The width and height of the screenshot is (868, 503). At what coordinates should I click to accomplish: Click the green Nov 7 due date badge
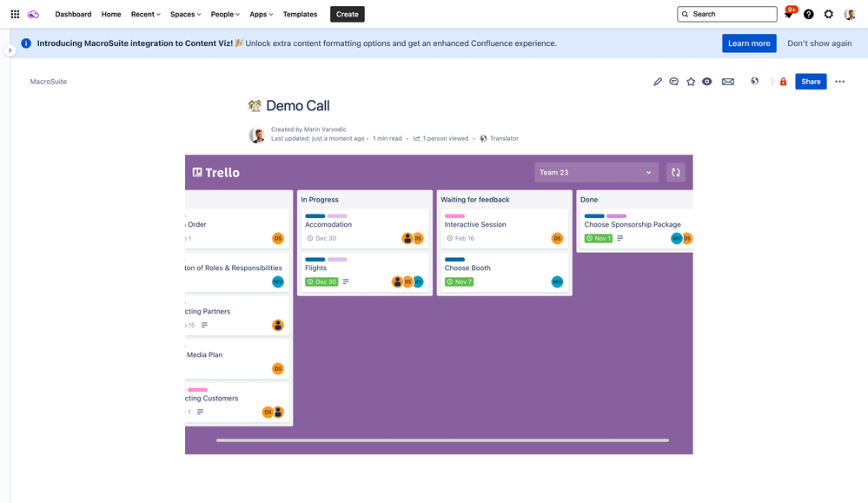tap(459, 281)
